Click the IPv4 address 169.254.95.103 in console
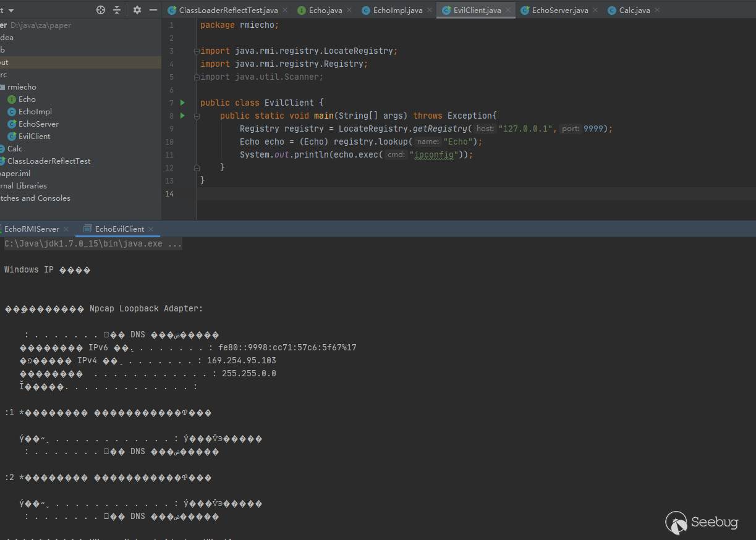Image resolution: width=756 pixels, height=540 pixels. coord(242,361)
